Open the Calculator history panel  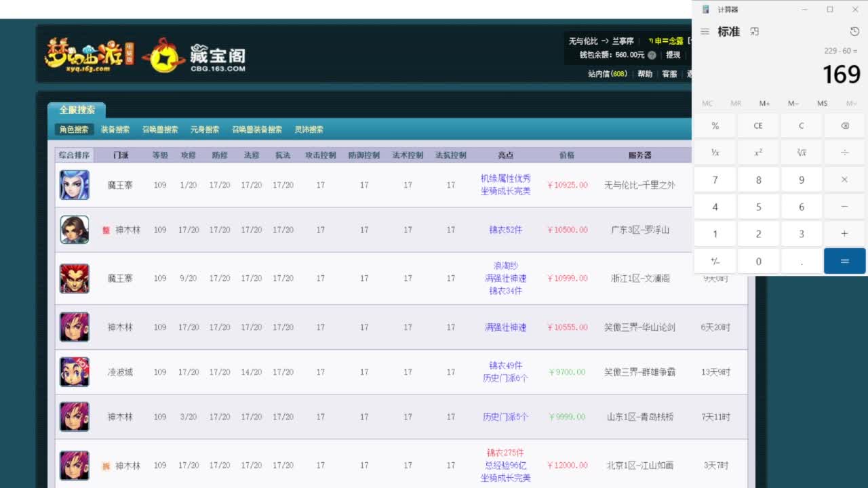tap(853, 31)
